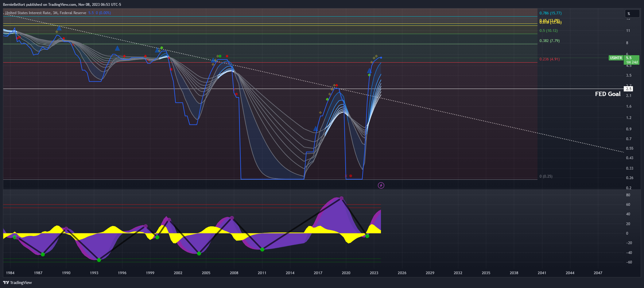The image size is (644, 288).
Task: Select the FED Goal text annotation
Action: click(x=607, y=94)
